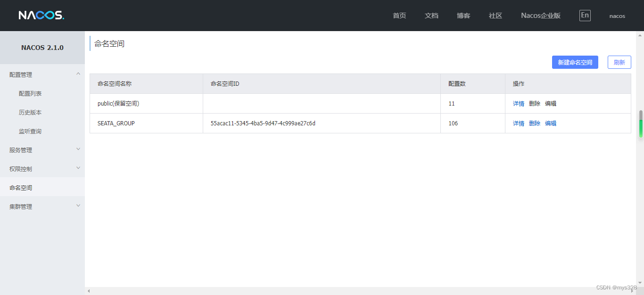The width and height of the screenshot is (644, 295).
Task: Click the 命名空间 page title
Action: (x=109, y=44)
